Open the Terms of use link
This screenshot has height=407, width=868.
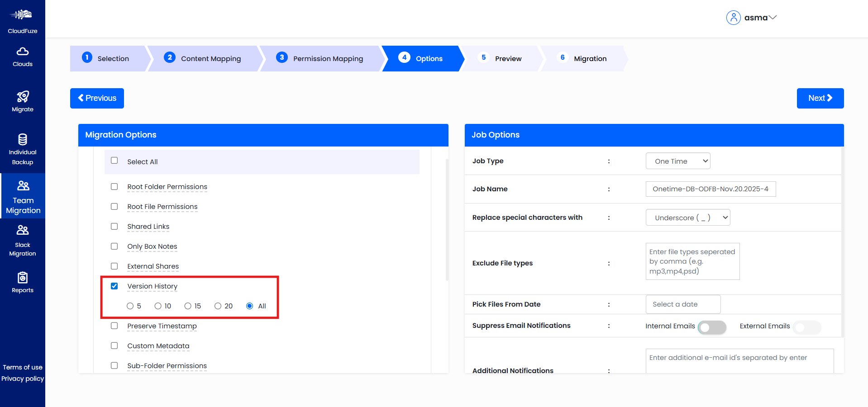click(x=22, y=367)
